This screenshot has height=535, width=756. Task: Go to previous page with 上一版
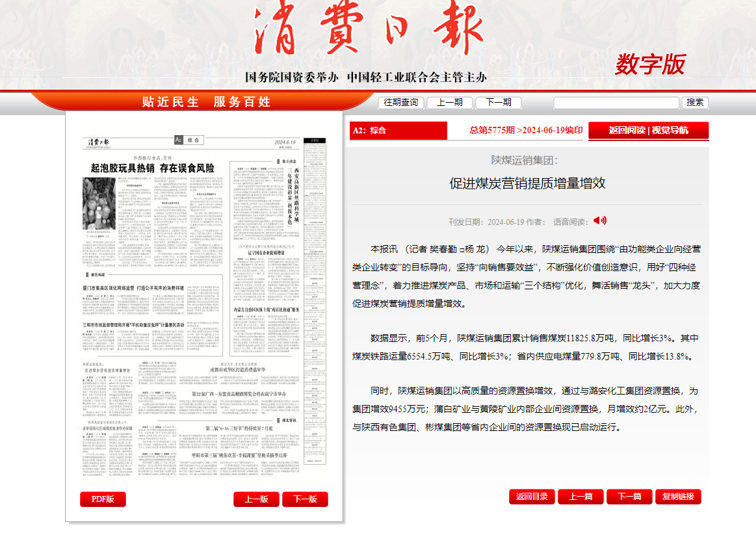point(256,499)
